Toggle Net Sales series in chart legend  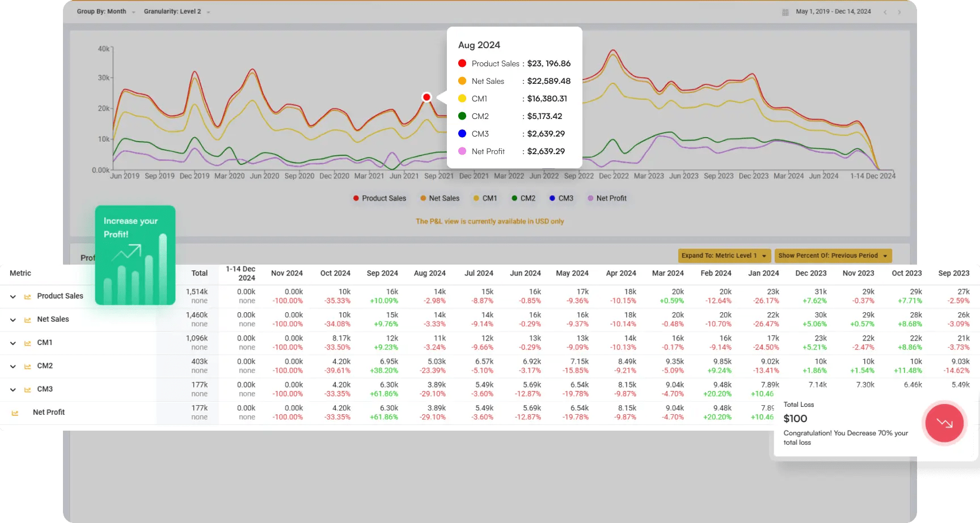(440, 198)
